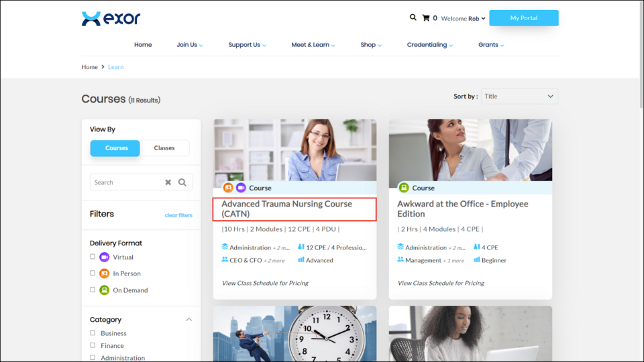Open the Sort by Title dropdown
This screenshot has width=644, height=362.
[x=519, y=97]
